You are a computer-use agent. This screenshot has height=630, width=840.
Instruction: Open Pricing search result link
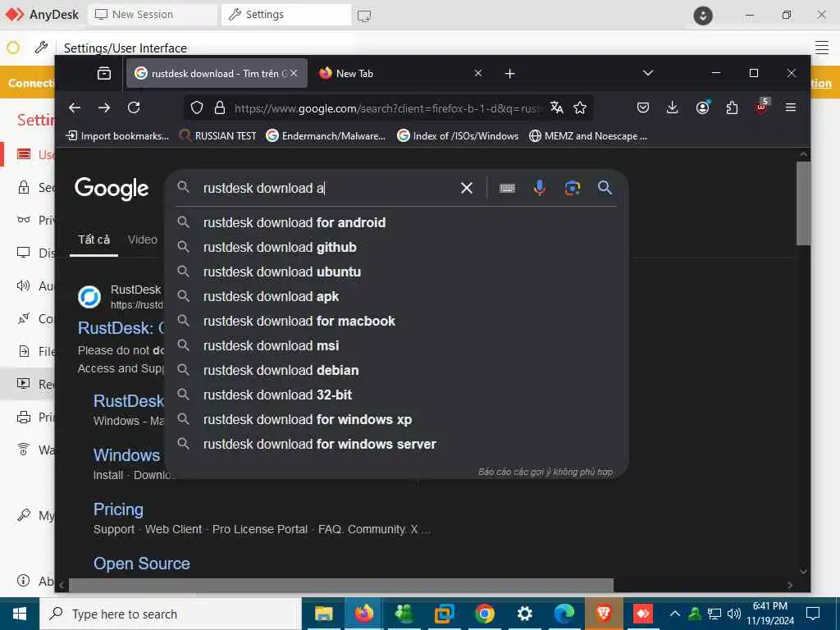(x=118, y=509)
